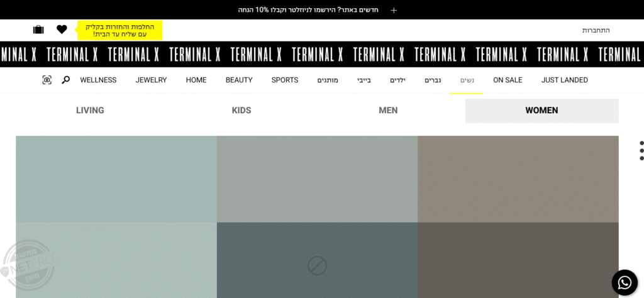Click the top light gray image tile
Screen dimensions: 644x298
pos(317,179)
